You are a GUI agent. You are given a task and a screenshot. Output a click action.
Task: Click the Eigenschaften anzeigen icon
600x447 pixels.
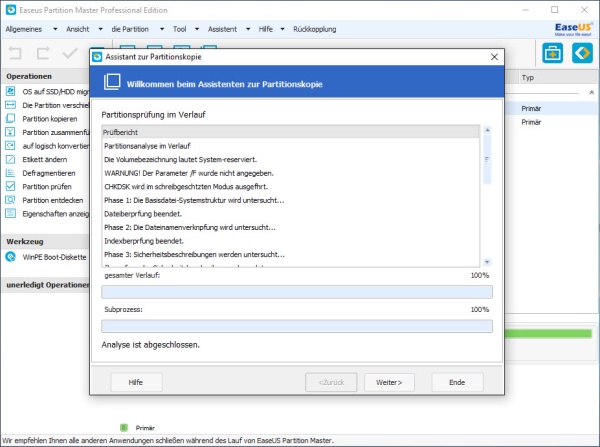tap(10, 213)
